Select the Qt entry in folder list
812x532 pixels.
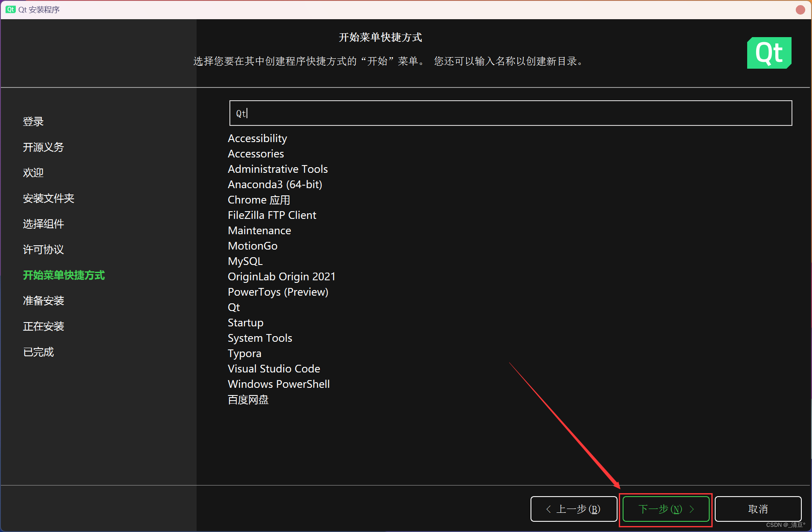pos(234,307)
